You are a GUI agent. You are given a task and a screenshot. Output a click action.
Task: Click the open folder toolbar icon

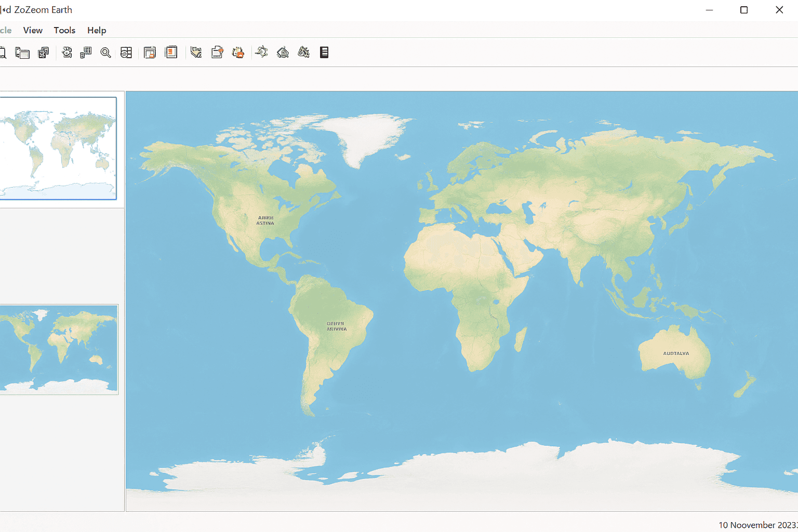pos(22,52)
